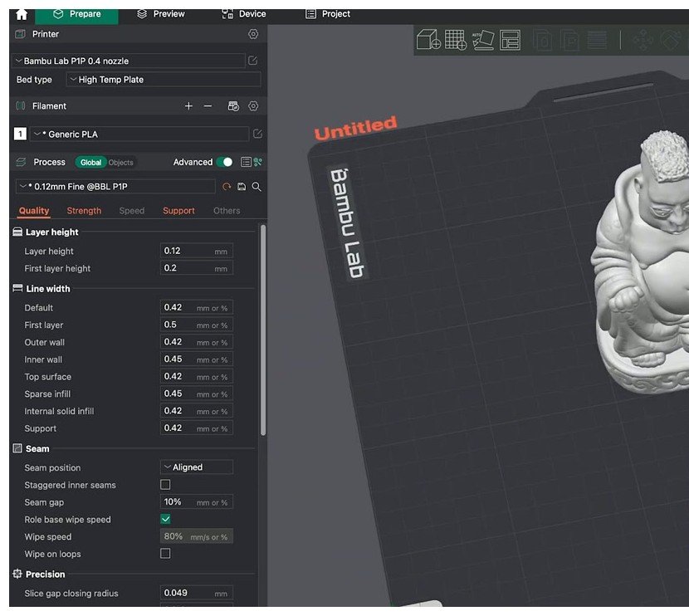Remove a filament with the minus icon

208,106
